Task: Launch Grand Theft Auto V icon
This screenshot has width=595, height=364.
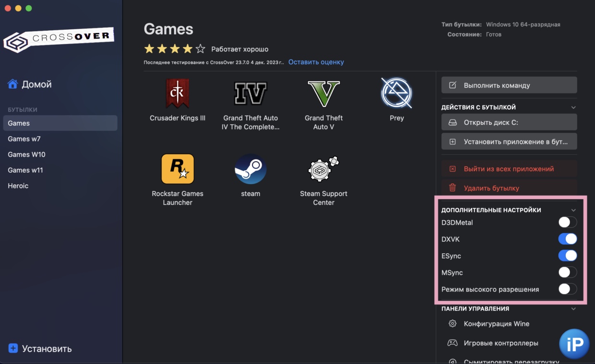Action: coord(324,94)
